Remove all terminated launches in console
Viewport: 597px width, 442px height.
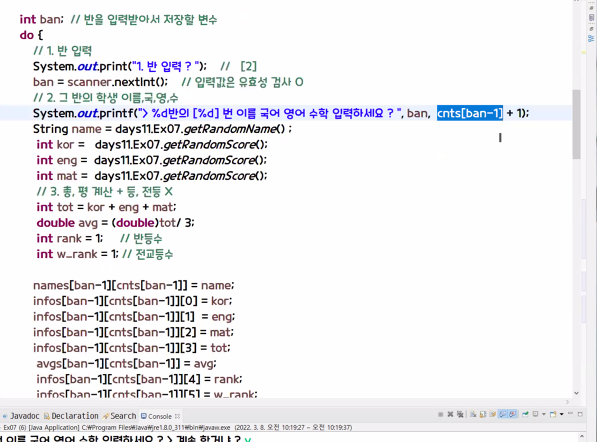click(x=460, y=414)
